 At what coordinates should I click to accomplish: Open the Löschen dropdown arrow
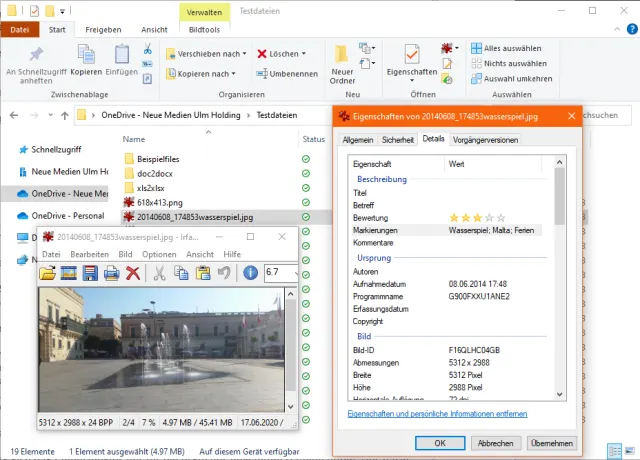pos(303,54)
